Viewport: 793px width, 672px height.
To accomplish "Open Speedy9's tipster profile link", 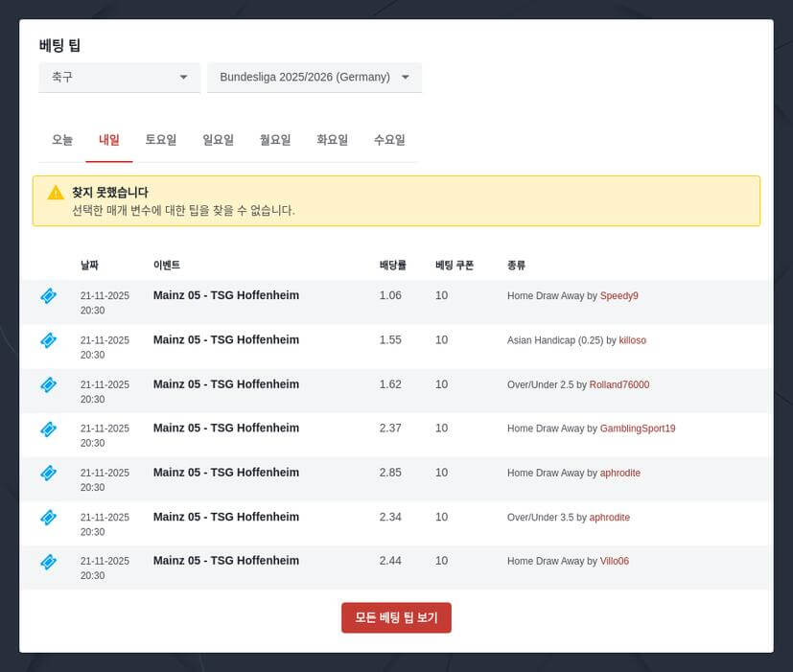I will (619, 296).
